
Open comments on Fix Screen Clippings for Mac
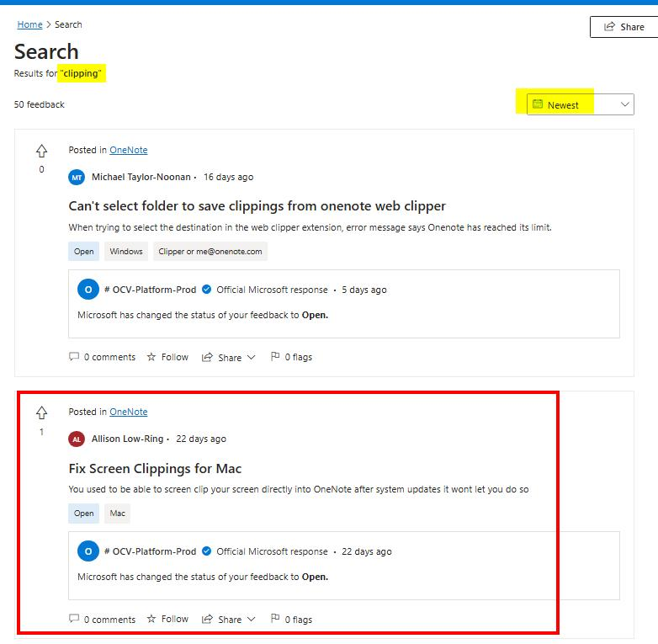pos(102,620)
